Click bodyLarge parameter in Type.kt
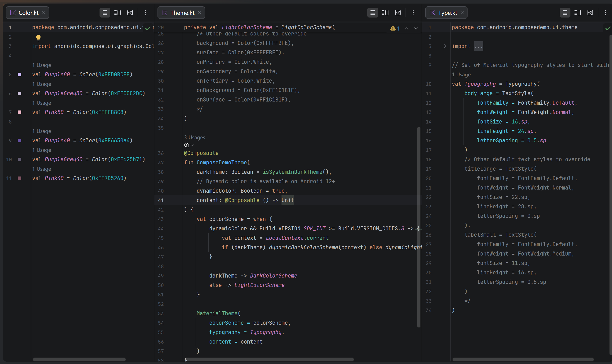 tap(478, 93)
